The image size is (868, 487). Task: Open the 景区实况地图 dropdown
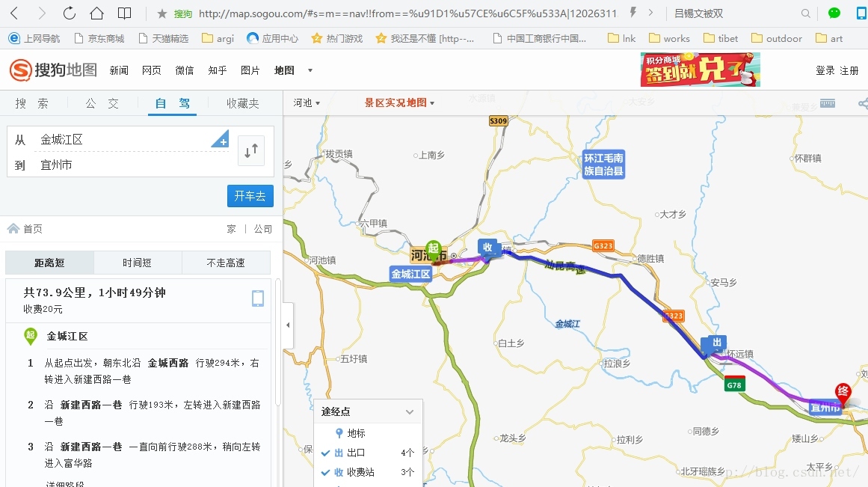(399, 103)
